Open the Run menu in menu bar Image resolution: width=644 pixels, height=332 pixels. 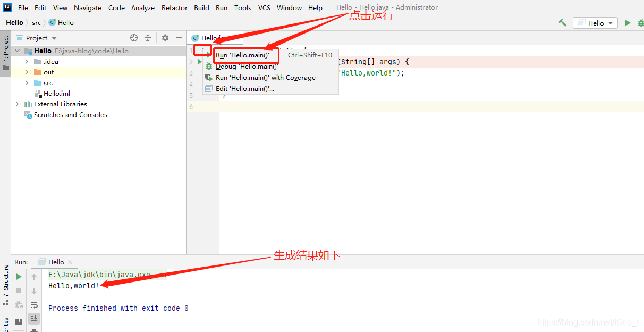point(222,8)
